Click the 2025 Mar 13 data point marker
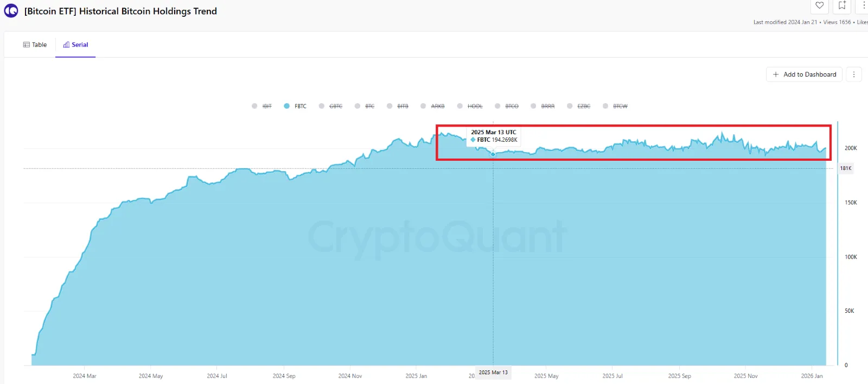The width and height of the screenshot is (868, 384). point(493,154)
